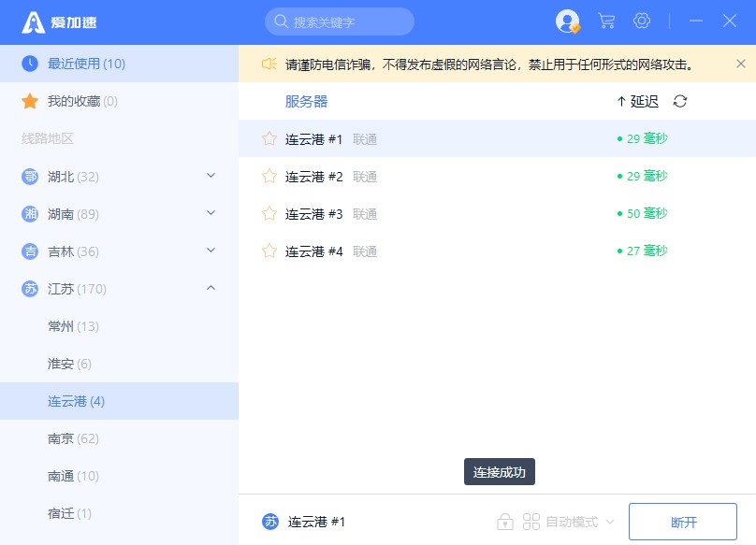
Task: Favorite 连云港 #1 server with star
Action: [269, 138]
